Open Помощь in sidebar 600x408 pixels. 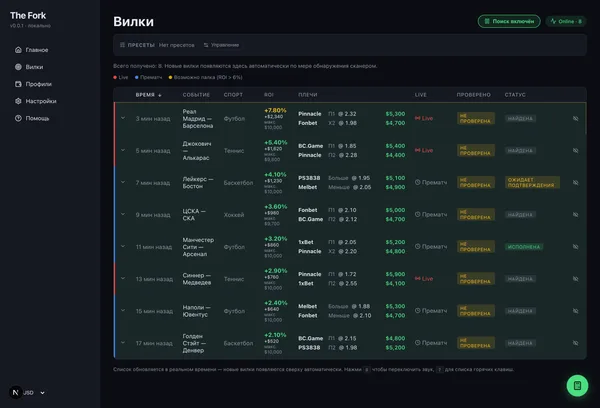pyautogui.click(x=37, y=118)
